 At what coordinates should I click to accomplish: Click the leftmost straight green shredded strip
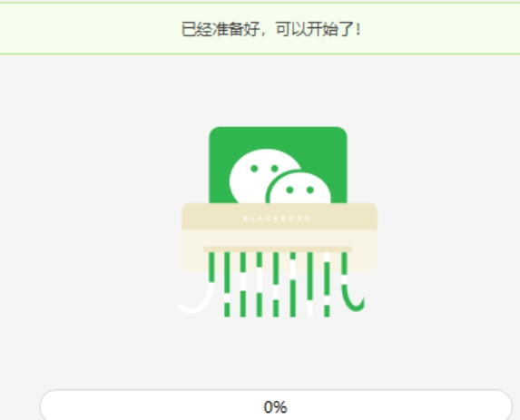point(227,285)
